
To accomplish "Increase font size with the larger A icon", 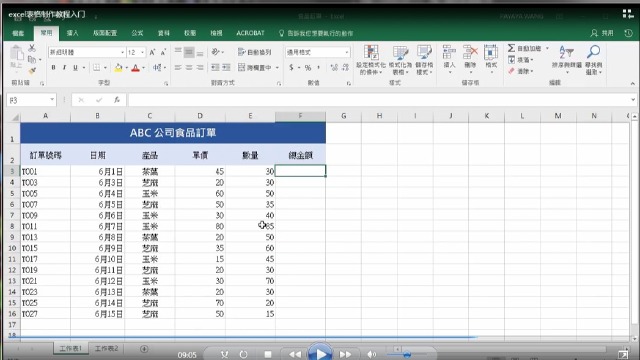I will click(x=152, y=52).
